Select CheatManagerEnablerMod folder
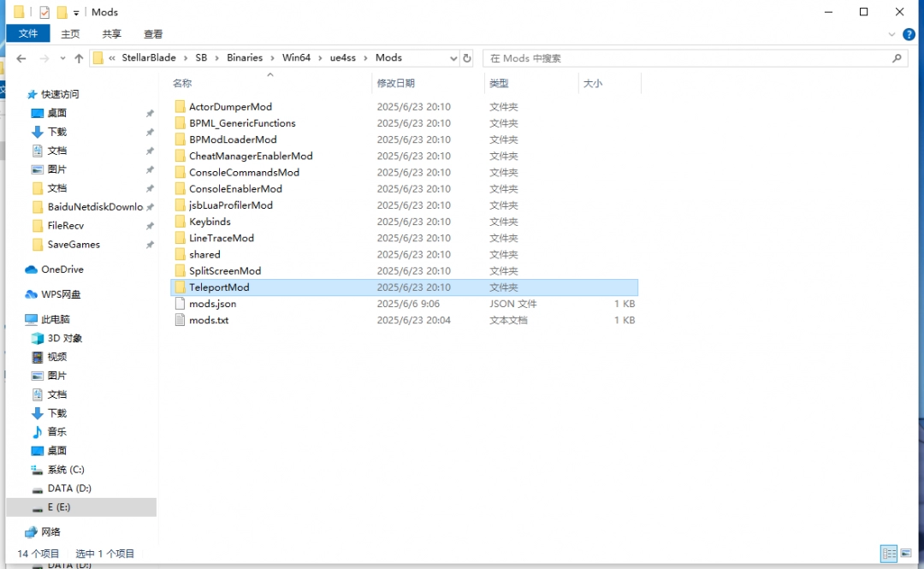Screen dimensions: 924x569 (x=251, y=157)
